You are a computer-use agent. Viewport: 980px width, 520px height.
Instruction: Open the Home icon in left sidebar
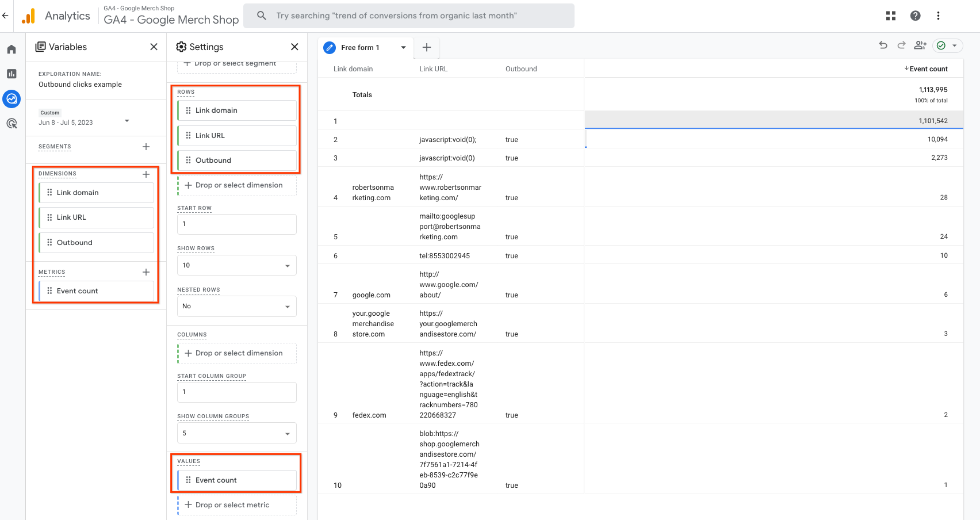(x=12, y=49)
